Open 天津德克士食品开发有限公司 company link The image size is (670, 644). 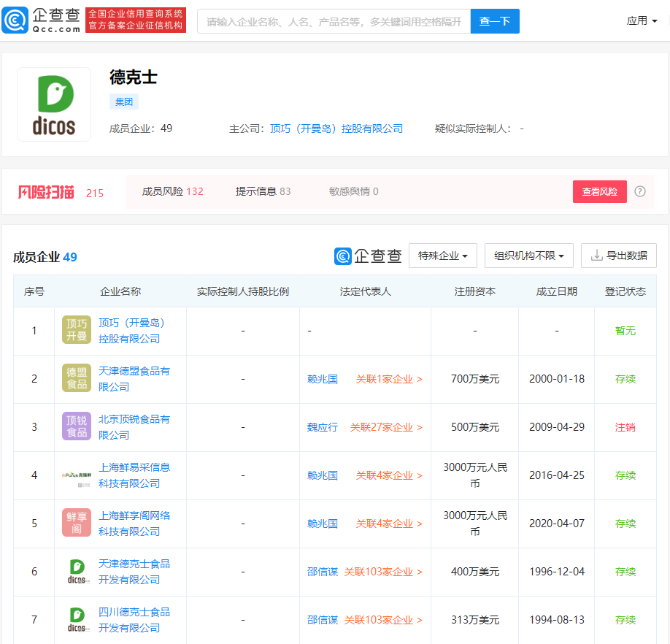[134, 572]
